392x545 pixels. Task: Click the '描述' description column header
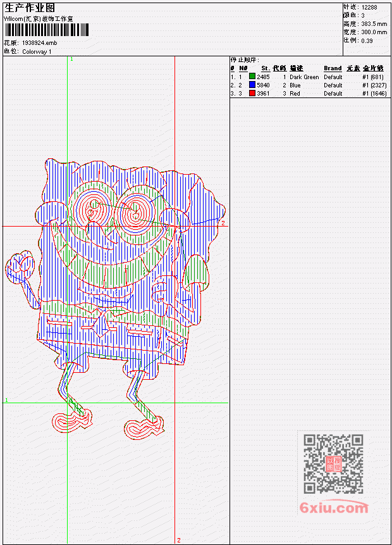[x=297, y=68]
